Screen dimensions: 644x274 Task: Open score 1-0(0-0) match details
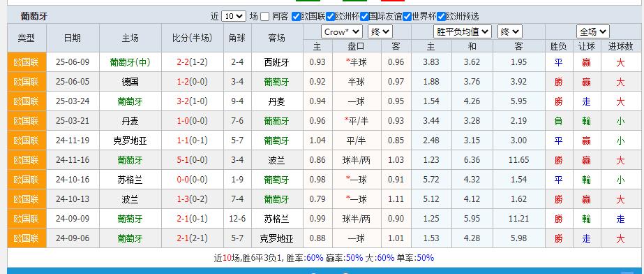click(x=192, y=121)
